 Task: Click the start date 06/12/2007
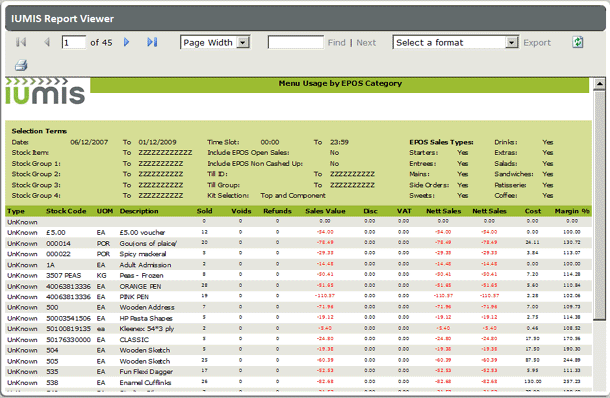click(89, 142)
